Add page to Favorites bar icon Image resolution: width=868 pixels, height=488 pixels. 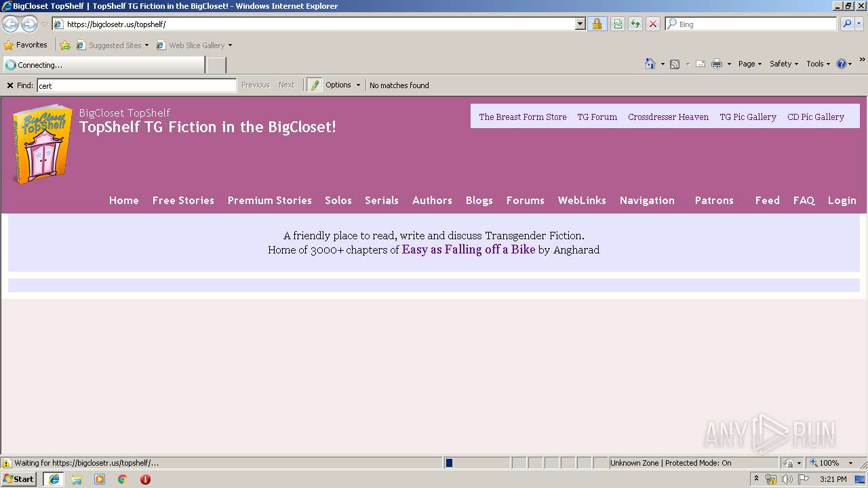65,45
